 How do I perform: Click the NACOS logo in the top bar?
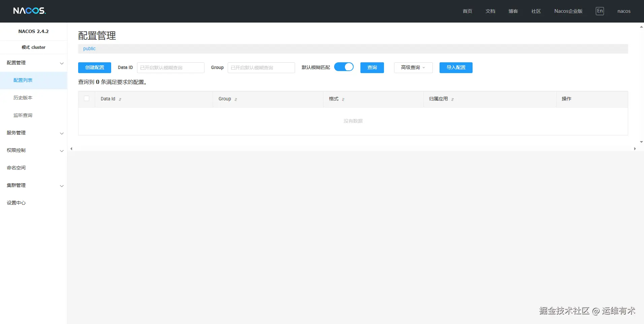[29, 10]
